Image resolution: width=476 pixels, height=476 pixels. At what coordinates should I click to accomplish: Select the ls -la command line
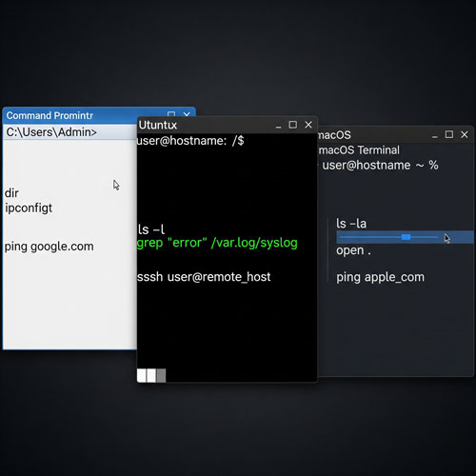pyautogui.click(x=351, y=224)
